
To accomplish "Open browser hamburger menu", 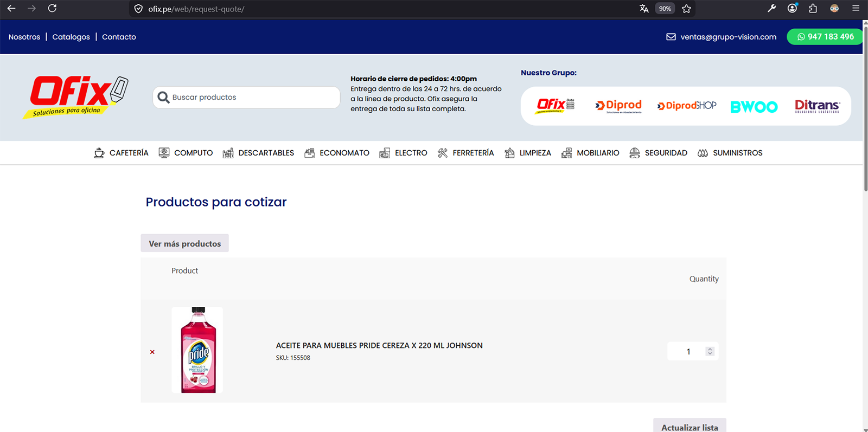I will point(856,8).
